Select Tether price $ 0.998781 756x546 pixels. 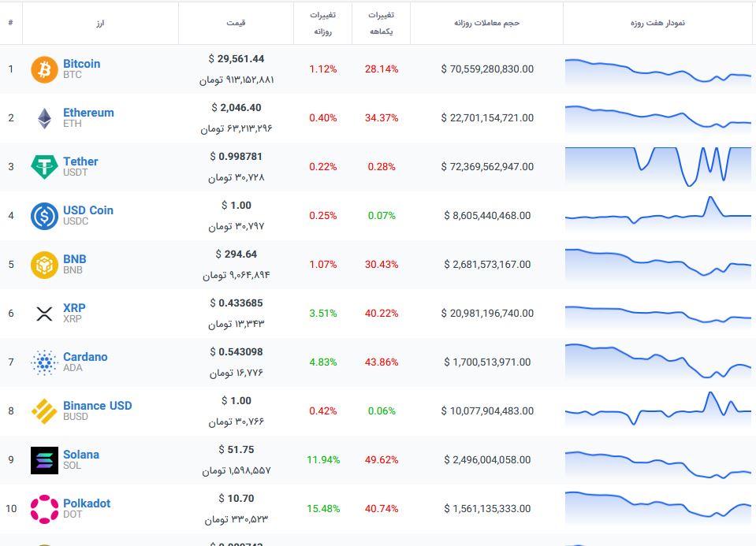click(236, 157)
